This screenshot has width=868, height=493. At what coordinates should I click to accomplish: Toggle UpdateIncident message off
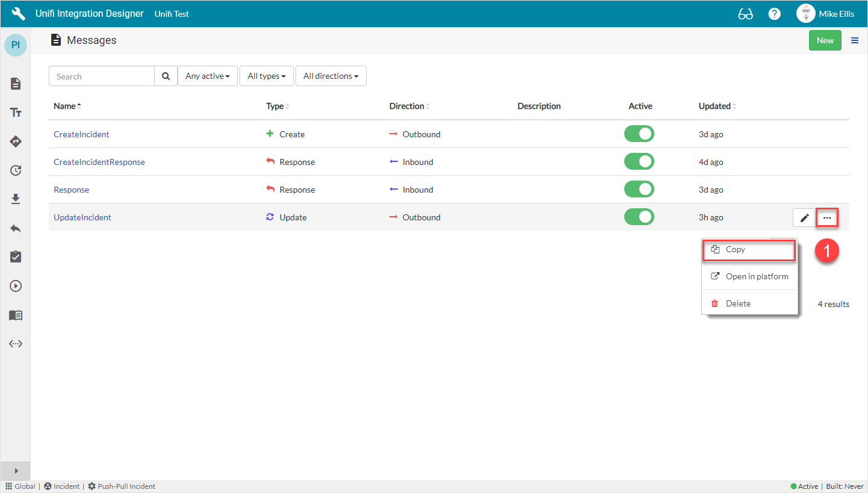coord(639,217)
